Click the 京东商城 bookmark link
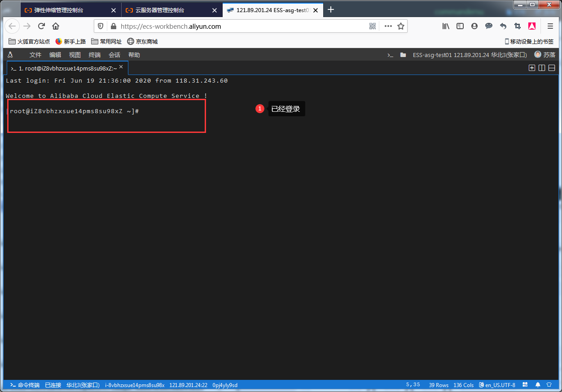Viewport: 562px width, 392px height. tap(142, 41)
